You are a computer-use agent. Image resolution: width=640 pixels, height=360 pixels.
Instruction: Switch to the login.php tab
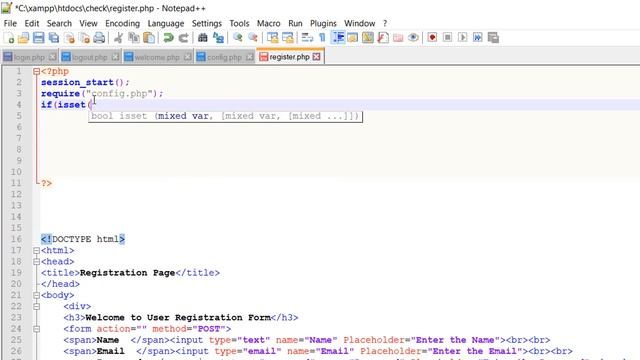[29, 57]
